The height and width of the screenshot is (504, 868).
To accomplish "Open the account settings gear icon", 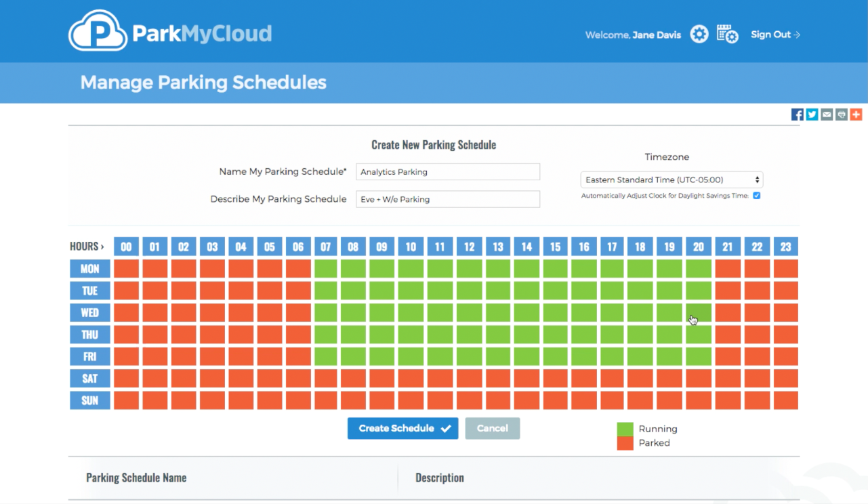I will point(699,34).
